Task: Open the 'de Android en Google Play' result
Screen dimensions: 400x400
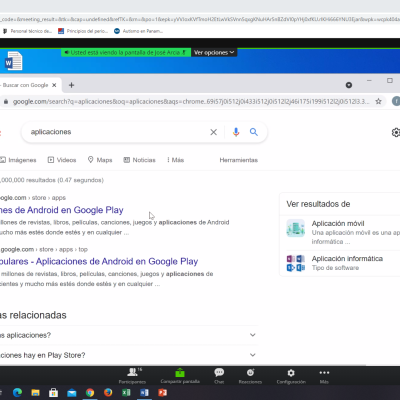Action: click(x=62, y=210)
